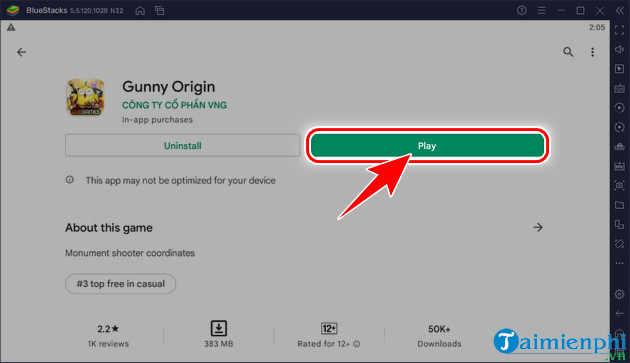Minimize the BlueStacks window
630x363 pixels.
point(561,10)
